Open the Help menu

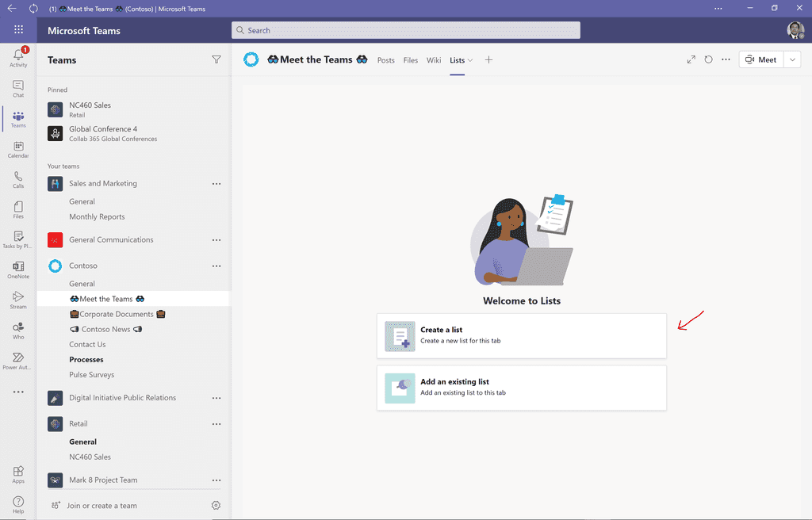[x=18, y=504]
